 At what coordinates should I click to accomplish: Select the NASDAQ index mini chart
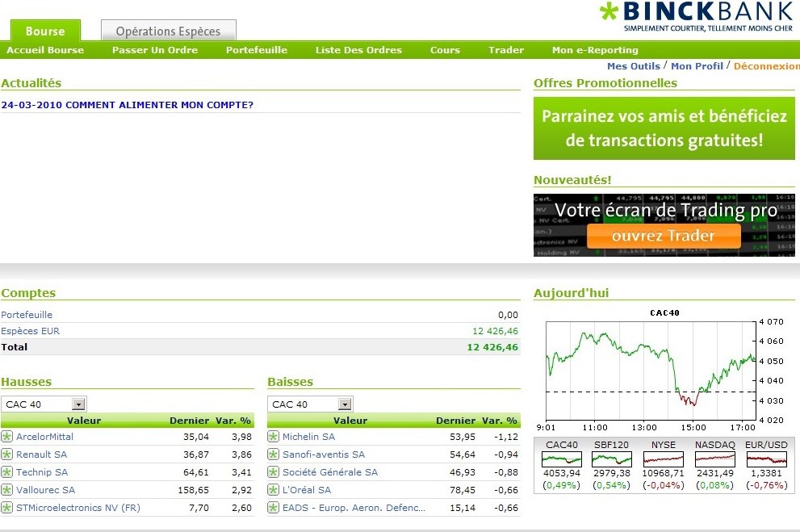coord(714,459)
